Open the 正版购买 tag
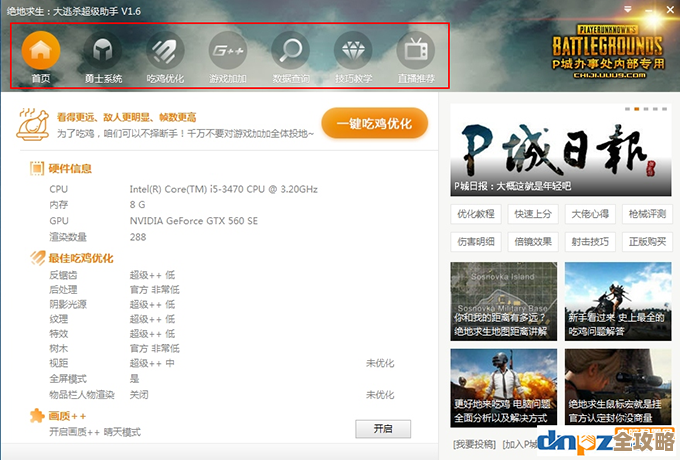The width and height of the screenshot is (680, 460). coord(645,241)
